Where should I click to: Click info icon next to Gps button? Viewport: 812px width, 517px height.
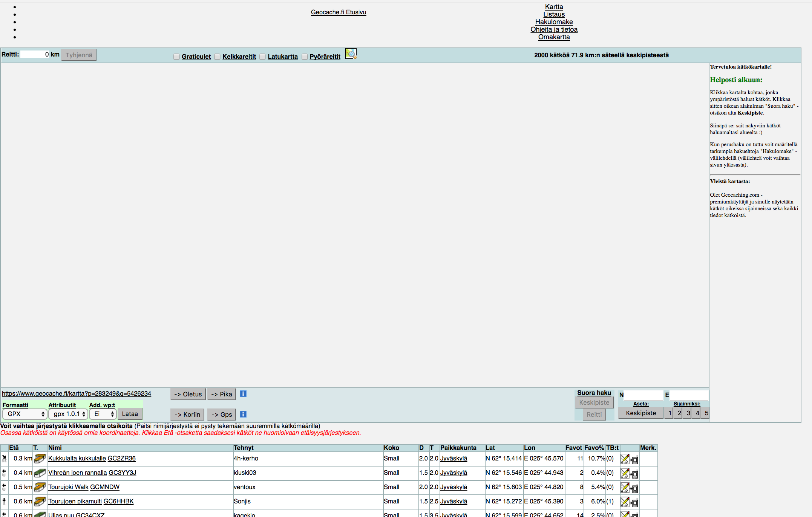pyautogui.click(x=243, y=414)
